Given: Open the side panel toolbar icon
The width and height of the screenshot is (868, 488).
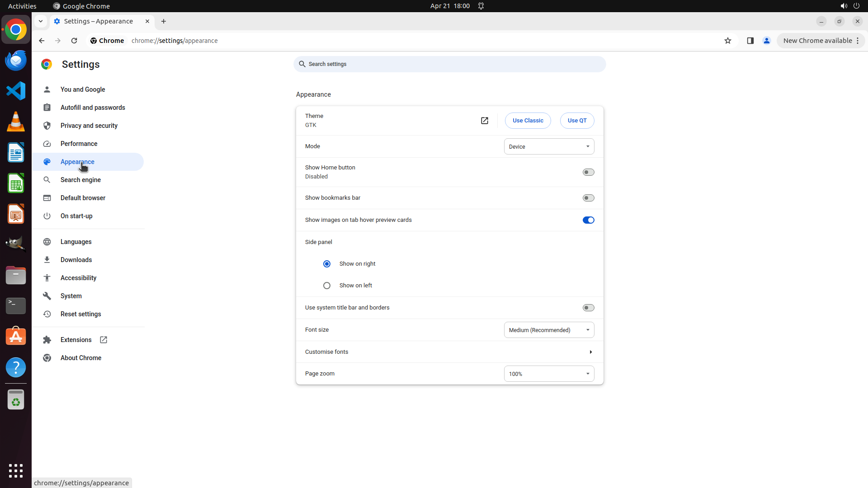Looking at the screenshot, I should click(x=750, y=41).
